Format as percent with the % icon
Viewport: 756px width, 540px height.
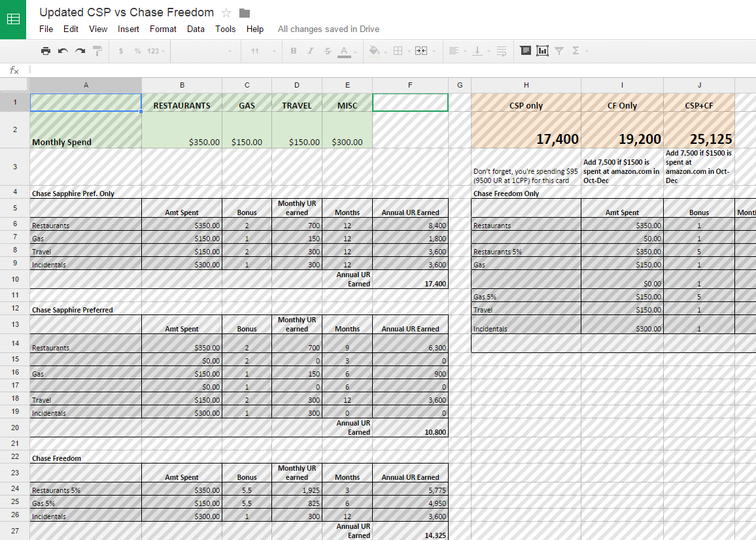click(138, 50)
